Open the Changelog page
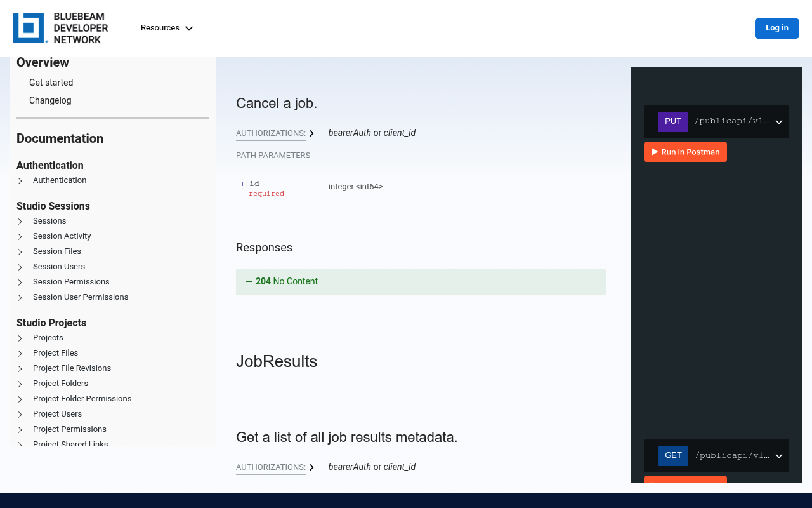812x508 pixels. (x=50, y=100)
